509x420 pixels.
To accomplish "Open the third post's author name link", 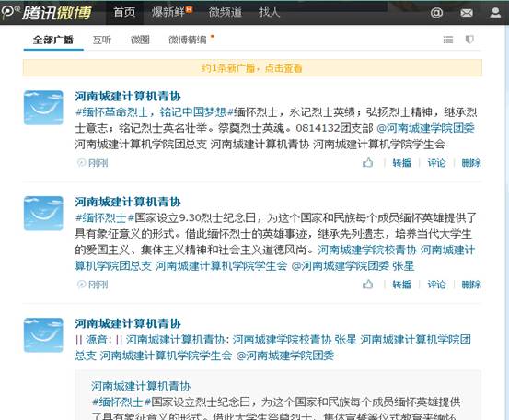I will [128, 323].
